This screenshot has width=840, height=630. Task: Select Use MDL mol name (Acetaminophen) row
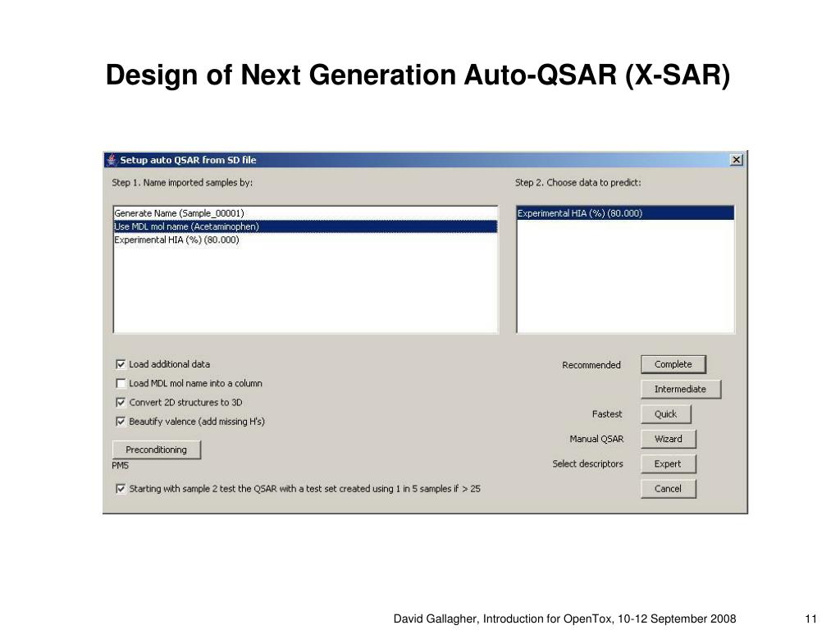coord(305,226)
